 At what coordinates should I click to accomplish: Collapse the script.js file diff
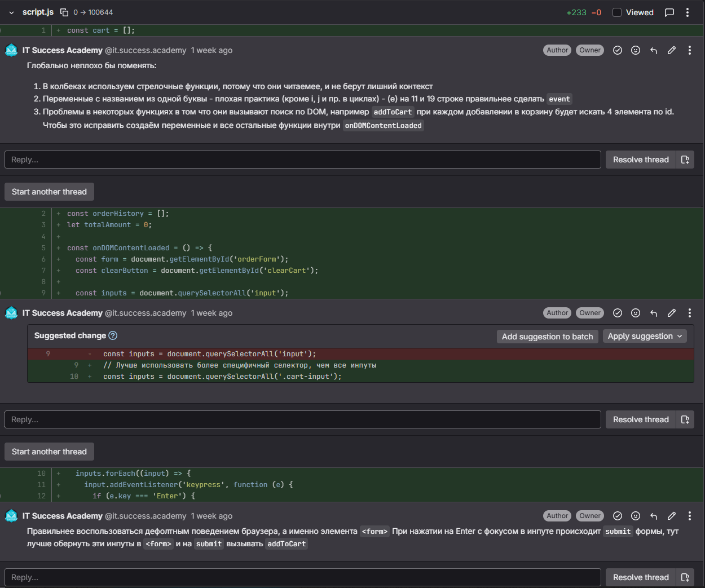pos(11,12)
